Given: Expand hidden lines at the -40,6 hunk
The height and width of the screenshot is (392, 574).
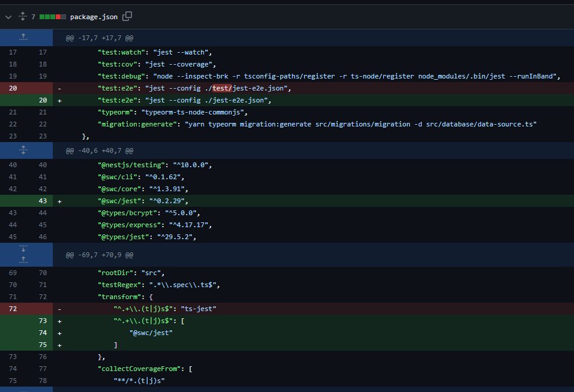Looking at the screenshot, I should pyautogui.click(x=23, y=150).
